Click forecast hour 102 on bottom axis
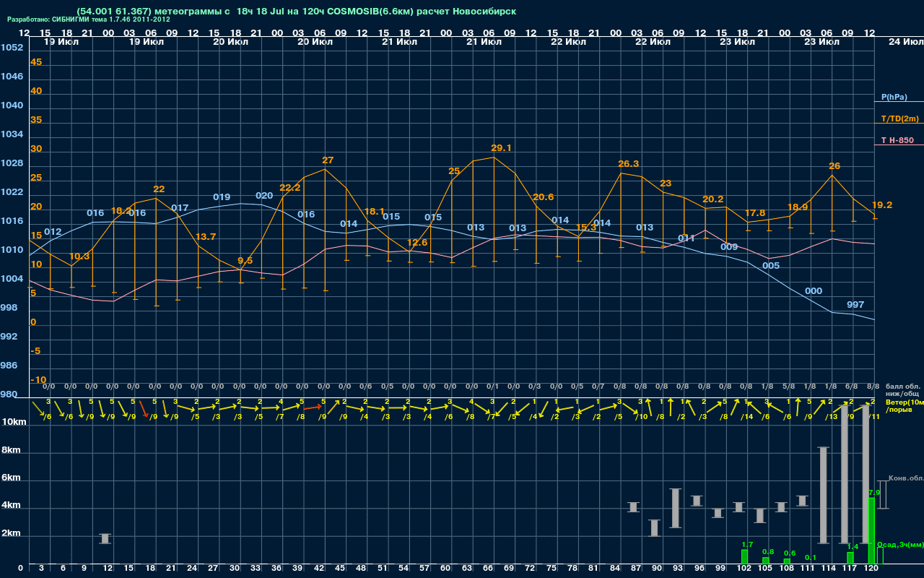The height and width of the screenshot is (578, 924). click(x=744, y=569)
